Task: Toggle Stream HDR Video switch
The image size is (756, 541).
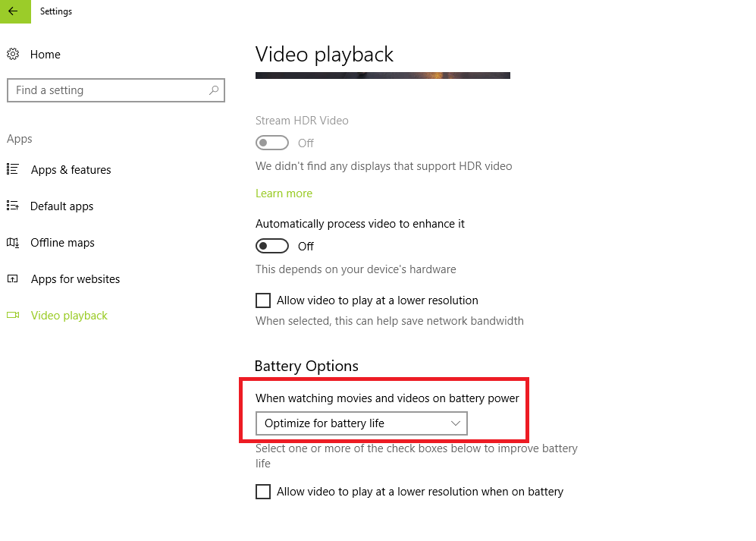Action: (x=271, y=143)
